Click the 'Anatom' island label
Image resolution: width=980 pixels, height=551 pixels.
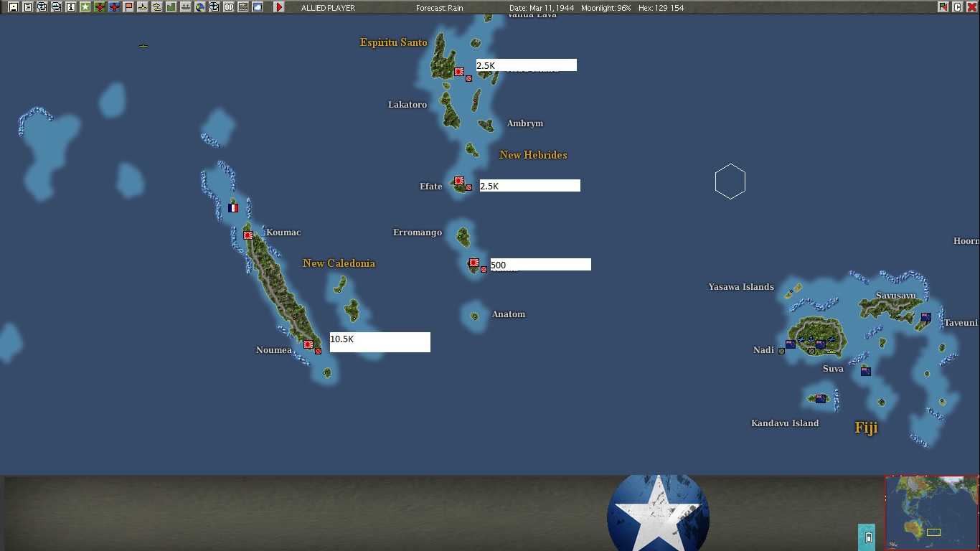point(509,314)
